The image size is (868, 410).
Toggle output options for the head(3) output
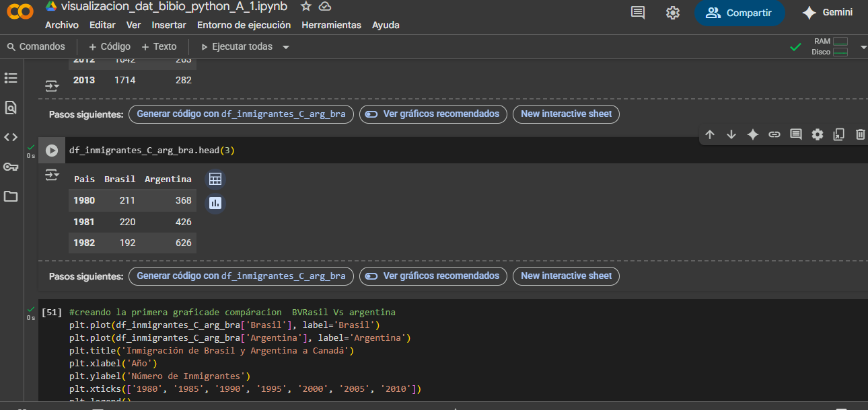click(x=52, y=175)
